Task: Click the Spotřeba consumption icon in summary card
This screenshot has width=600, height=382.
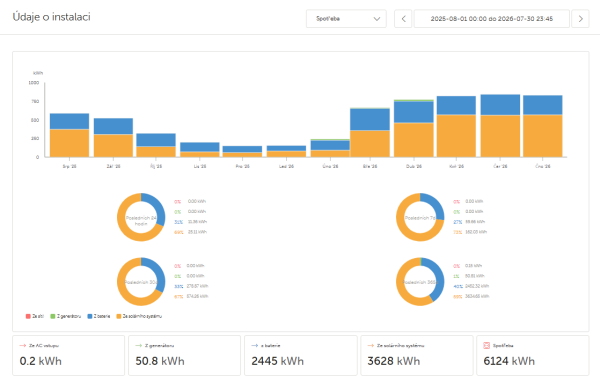Action: coord(486,345)
